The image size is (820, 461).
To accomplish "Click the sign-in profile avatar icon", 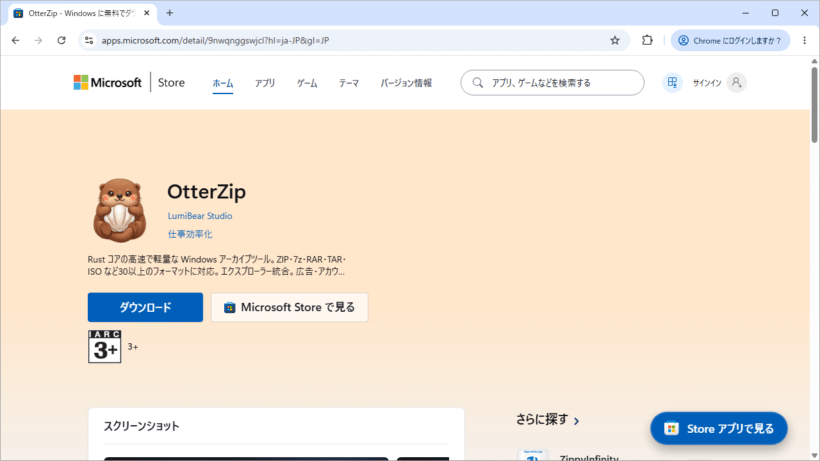I will click(x=736, y=83).
